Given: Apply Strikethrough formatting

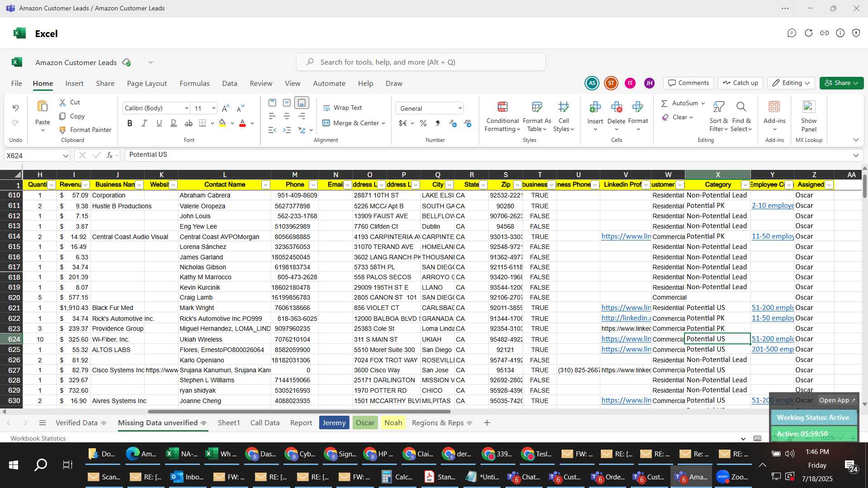Looking at the screenshot, I should tap(189, 123).
